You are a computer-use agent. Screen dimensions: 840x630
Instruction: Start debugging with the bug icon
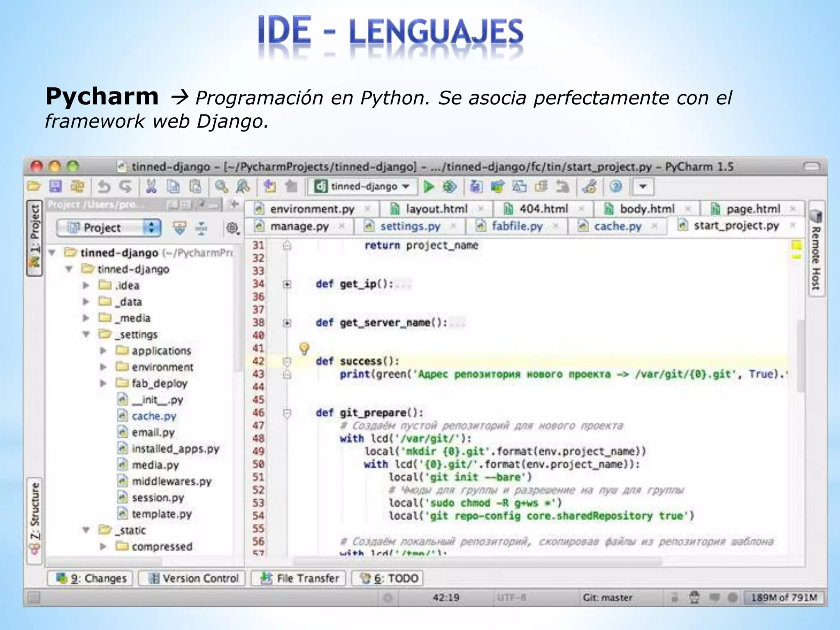(450, 187)
